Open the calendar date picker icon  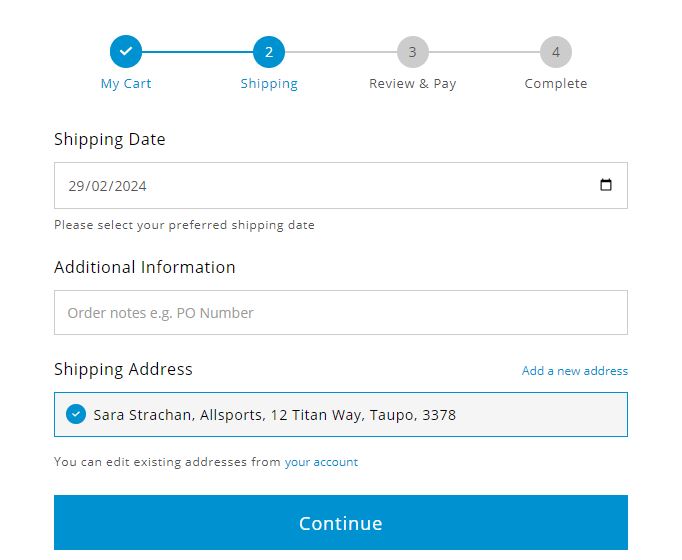click(x=605, y=185)
